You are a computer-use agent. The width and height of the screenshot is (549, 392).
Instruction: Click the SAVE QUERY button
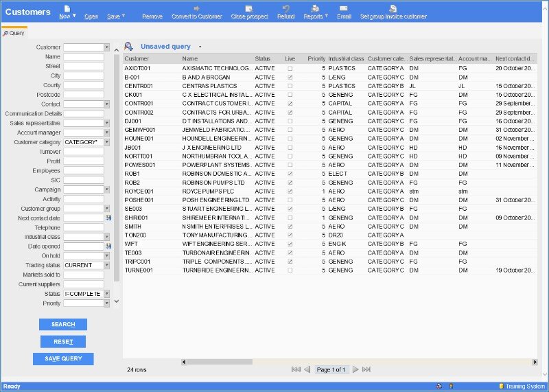point(63,358)
